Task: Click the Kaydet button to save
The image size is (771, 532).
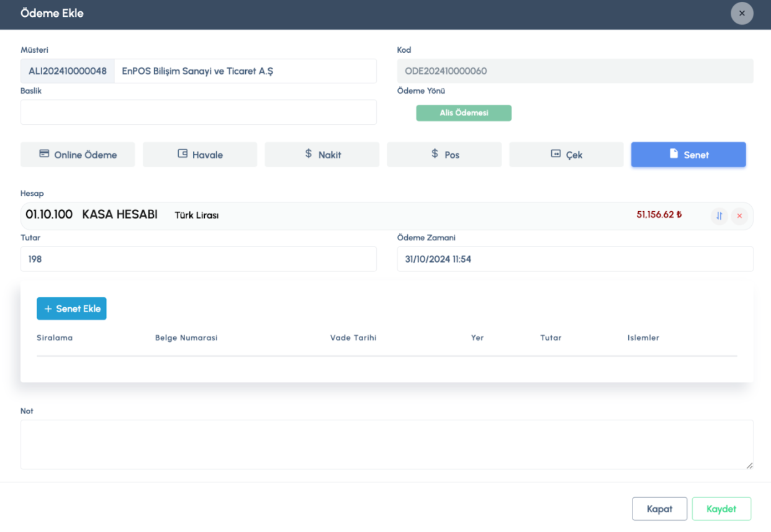Action: point(721,508)
